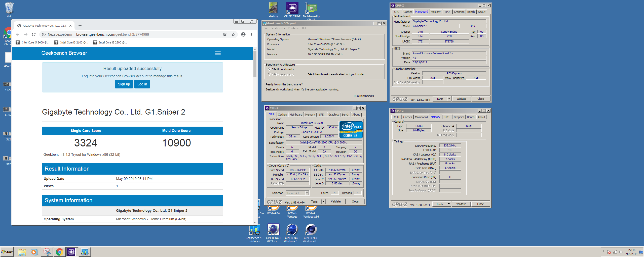The image size is (644, 257).
Task: Show hidden tray icons with the chevron
Action: point(603,251)
